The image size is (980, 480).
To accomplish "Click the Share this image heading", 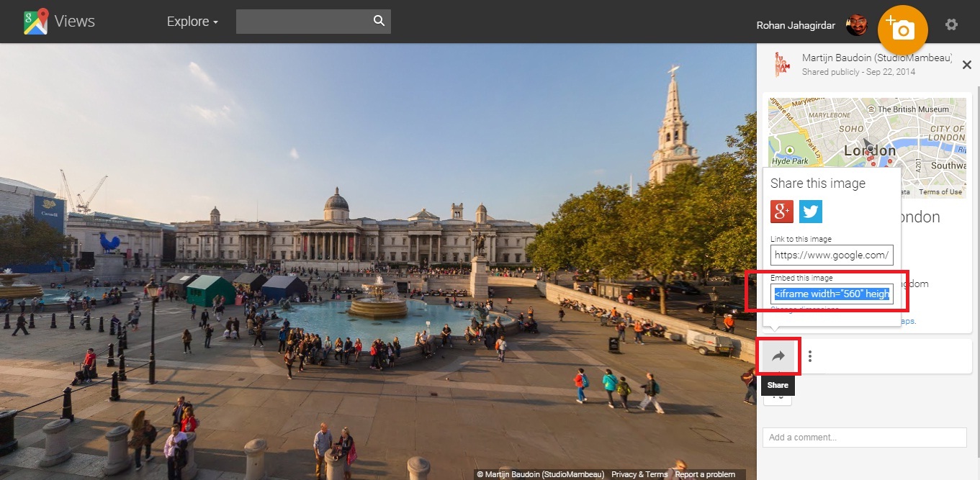I will click(817, 184).
